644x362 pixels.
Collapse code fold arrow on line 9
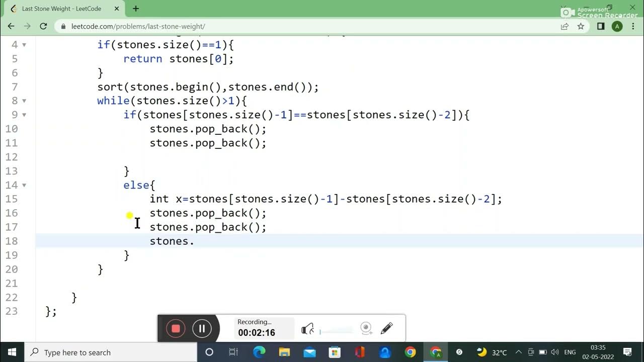(x=24, y=115)
